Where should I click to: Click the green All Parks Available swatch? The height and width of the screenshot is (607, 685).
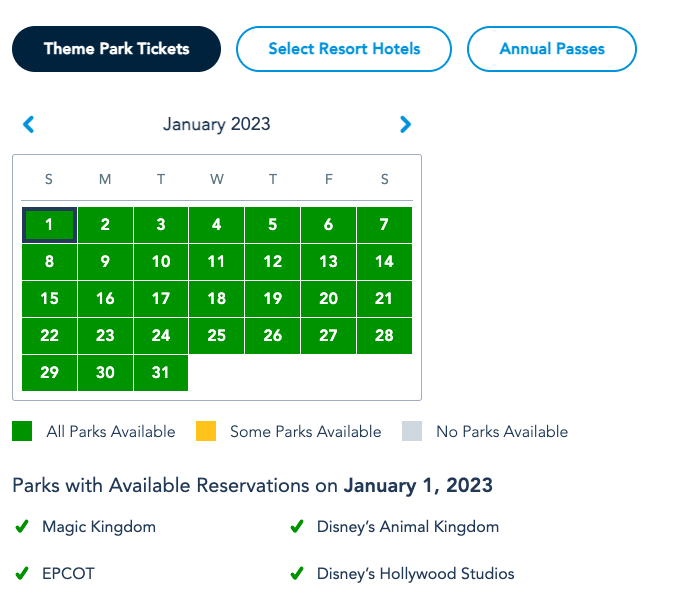point(22,432)
